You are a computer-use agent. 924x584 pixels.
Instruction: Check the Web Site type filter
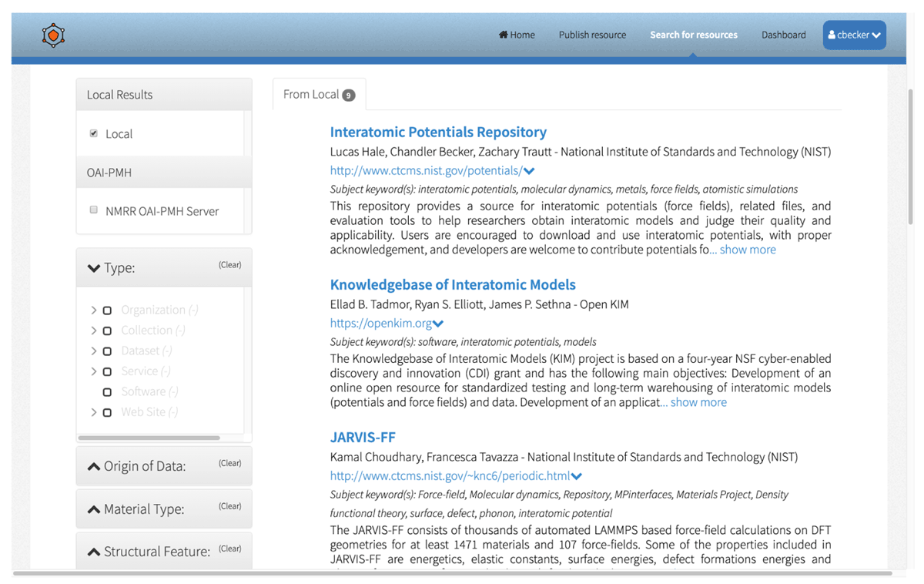coord(107,412)
